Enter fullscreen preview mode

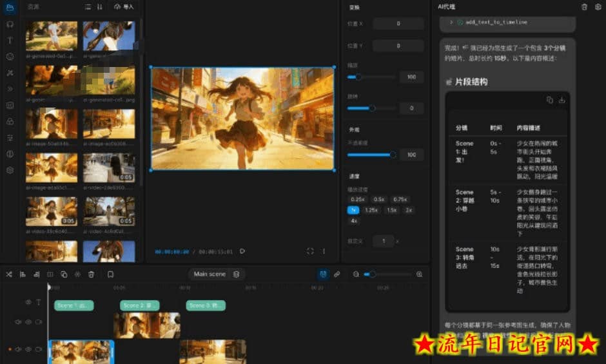click(310, 251)
